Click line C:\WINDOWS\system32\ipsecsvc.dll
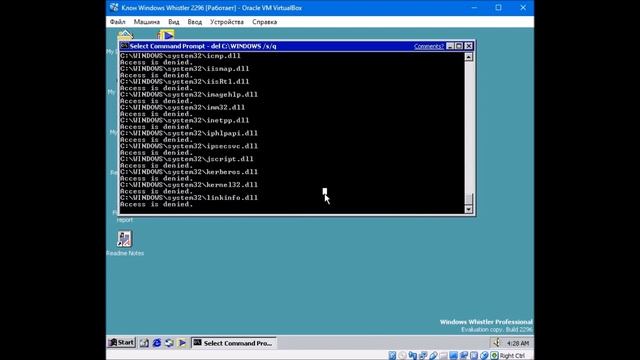Viewport: 640px width, 360px height. click(189, 146)
